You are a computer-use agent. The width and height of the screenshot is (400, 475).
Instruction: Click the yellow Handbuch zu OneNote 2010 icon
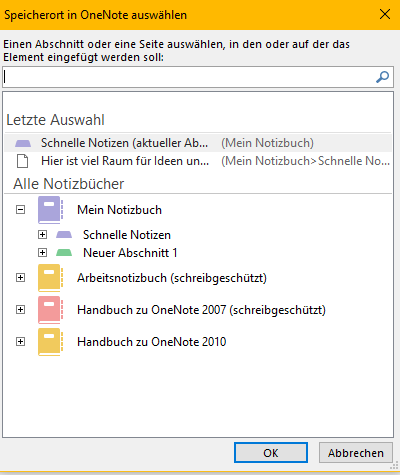pyautogui.click(x=50, y=342)
